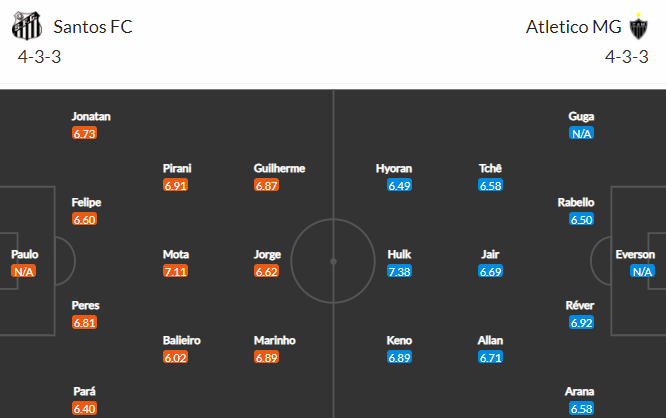Open the Atletico MG team name link
666x418 pixels.
[x=573, y=27]
